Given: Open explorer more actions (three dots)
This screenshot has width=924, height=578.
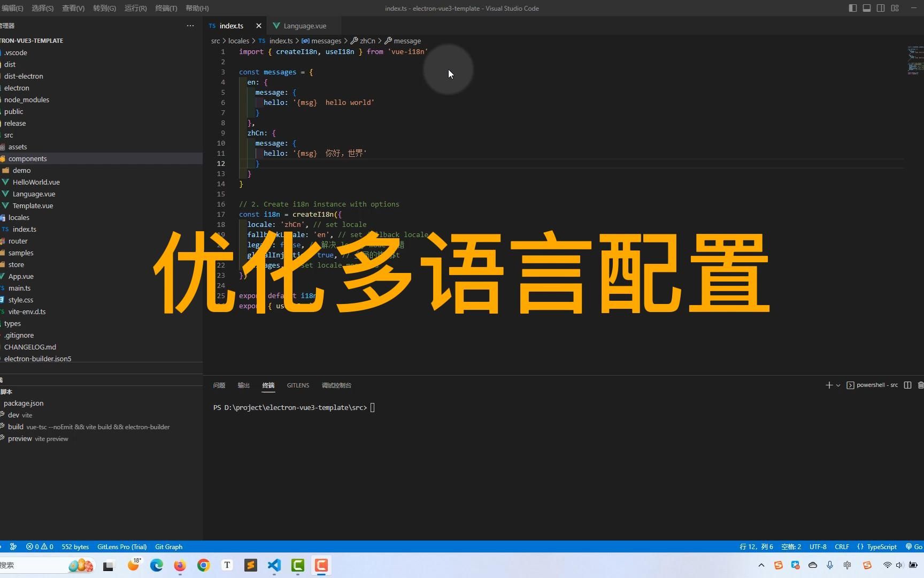Looking at the screenshot, I should [190, 26].
